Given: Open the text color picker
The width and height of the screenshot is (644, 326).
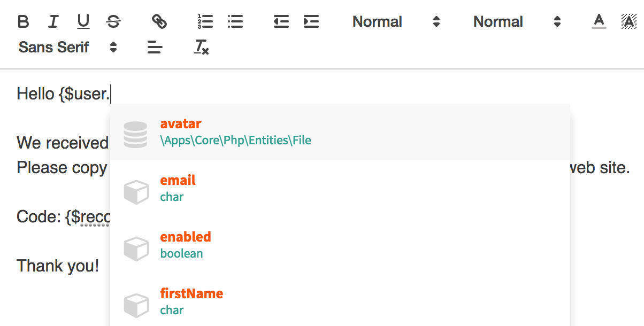Looking at the screenshot, I should pyautogui.click(x=599, y=22).
